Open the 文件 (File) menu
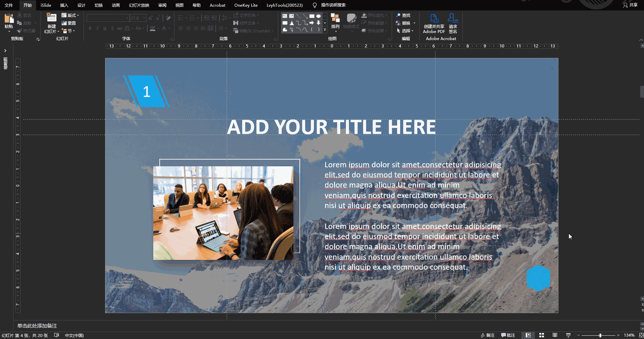This screenshot has height=339, width=644. point(9,5)
